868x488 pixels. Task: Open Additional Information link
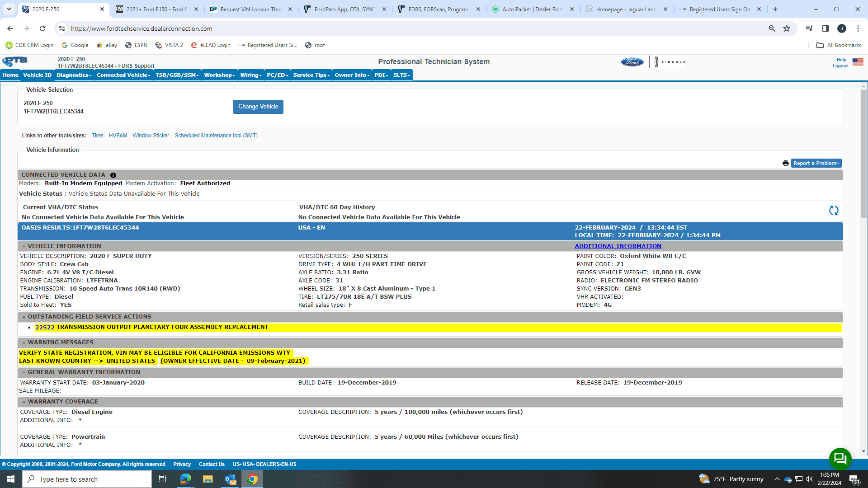(618, 246)
